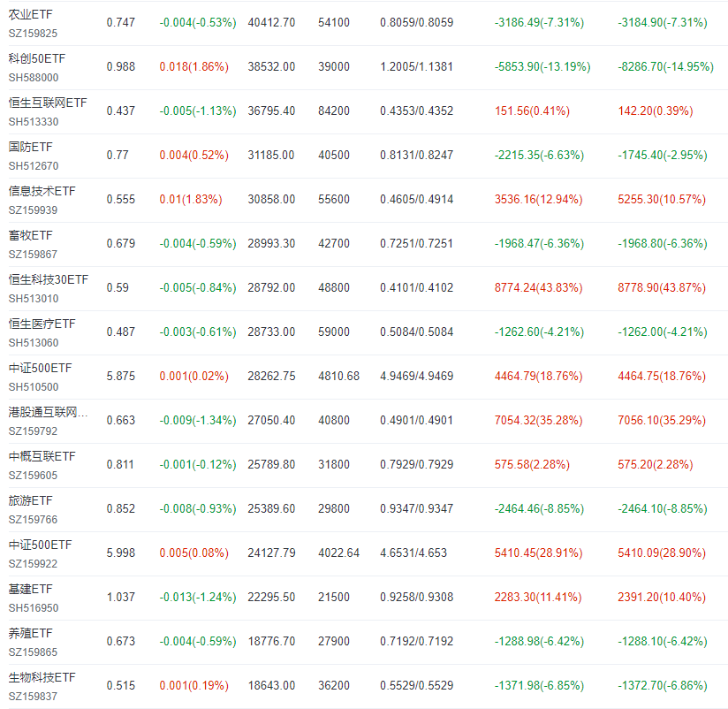Open the 旅游ETF fund name
This screenshot has height=709, width=728.
[x=31, y=500]
